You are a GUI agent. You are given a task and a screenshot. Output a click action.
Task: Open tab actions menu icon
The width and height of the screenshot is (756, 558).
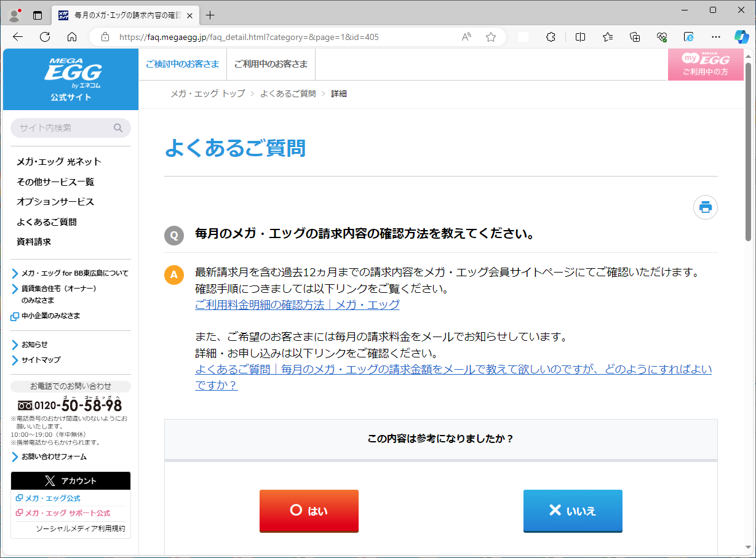(x=38, y=15)
